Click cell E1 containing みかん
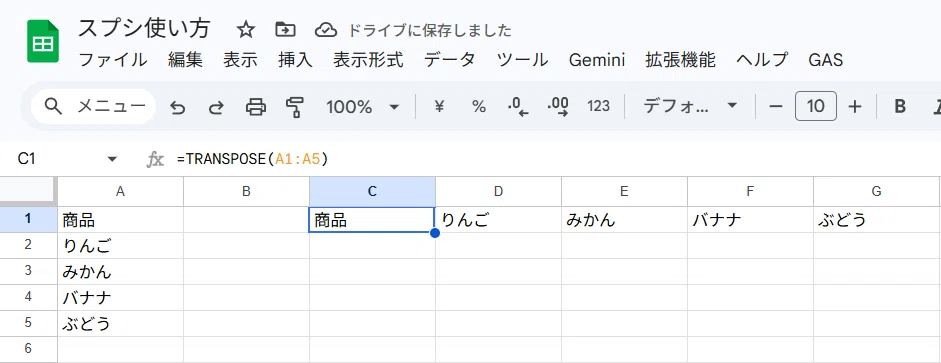Viewport: 941px width, 363px height. click(x=625, y=220)
